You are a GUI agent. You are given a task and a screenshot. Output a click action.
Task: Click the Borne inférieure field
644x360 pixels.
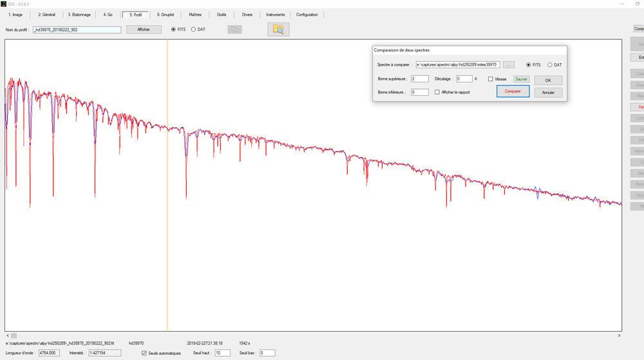420,92
